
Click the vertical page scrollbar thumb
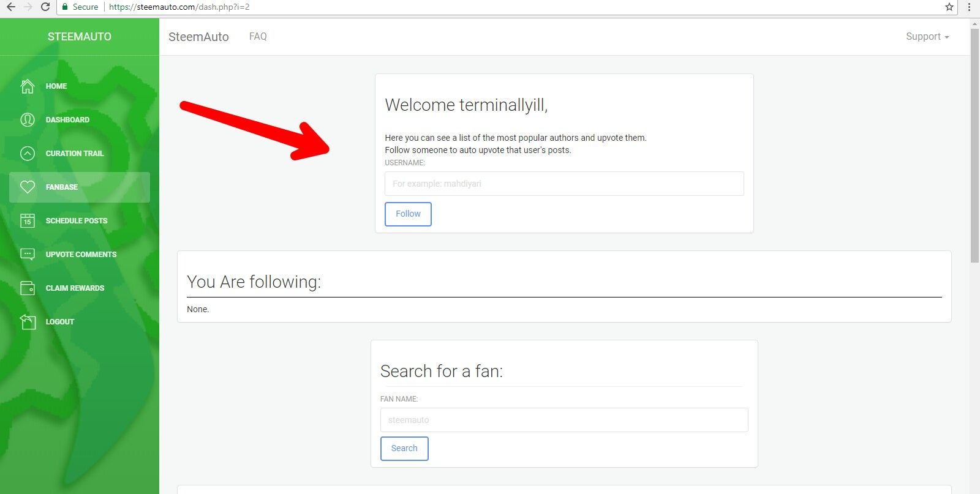pyautogui.click(x=974, y=146)
